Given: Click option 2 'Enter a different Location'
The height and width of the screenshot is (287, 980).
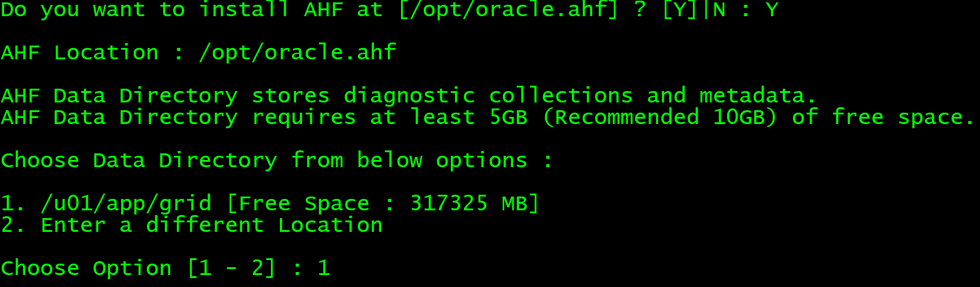Looking at the screenshot, I should point(212,225).
